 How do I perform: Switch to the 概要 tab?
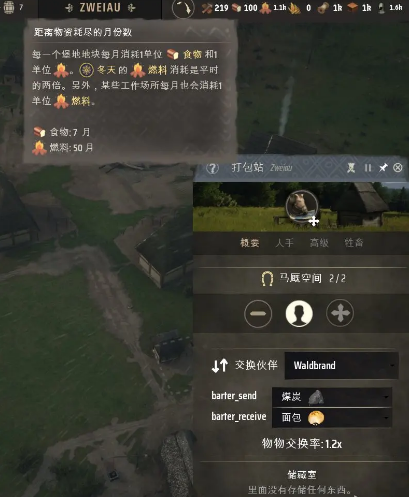[250, 243]
